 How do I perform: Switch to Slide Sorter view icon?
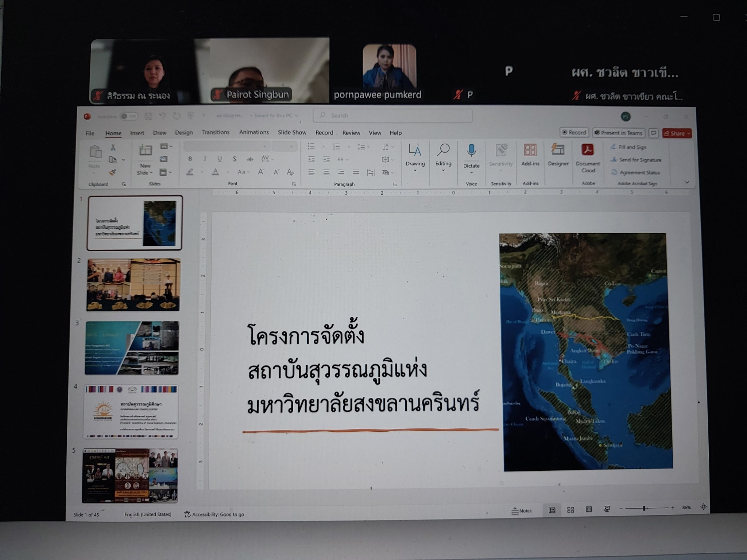pos(570,510)
